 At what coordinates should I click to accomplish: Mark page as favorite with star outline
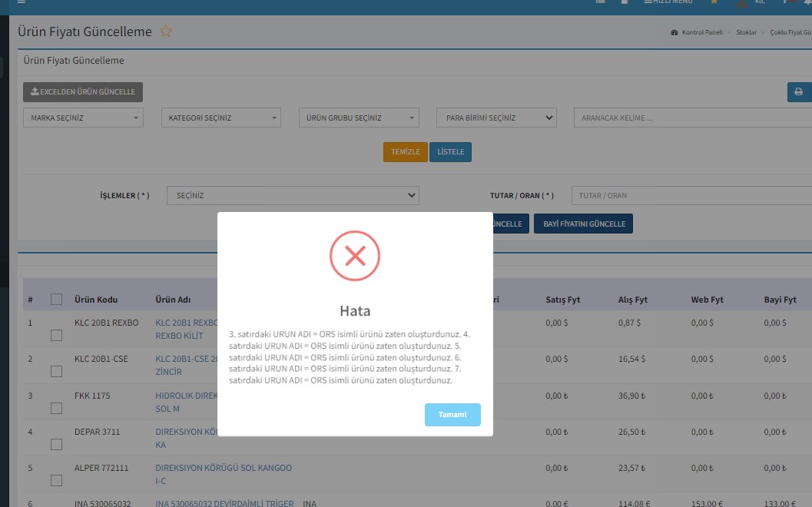click(166, 31)
